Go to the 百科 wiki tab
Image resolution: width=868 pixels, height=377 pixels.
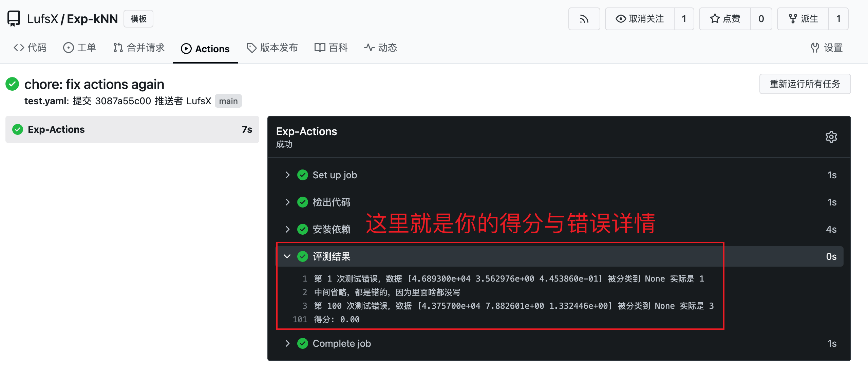pyautogui.click(x=331, y=48)
